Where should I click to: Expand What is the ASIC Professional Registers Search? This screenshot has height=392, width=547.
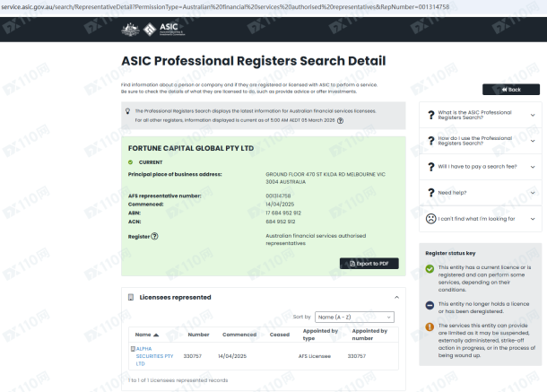pyautogui.click(x=481, y=115)
